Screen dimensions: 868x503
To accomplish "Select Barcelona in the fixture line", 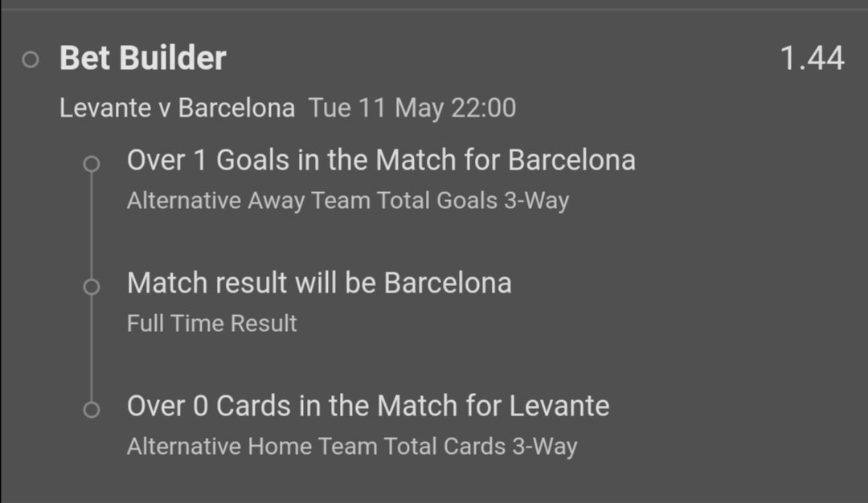I will (x=236, y=108).
